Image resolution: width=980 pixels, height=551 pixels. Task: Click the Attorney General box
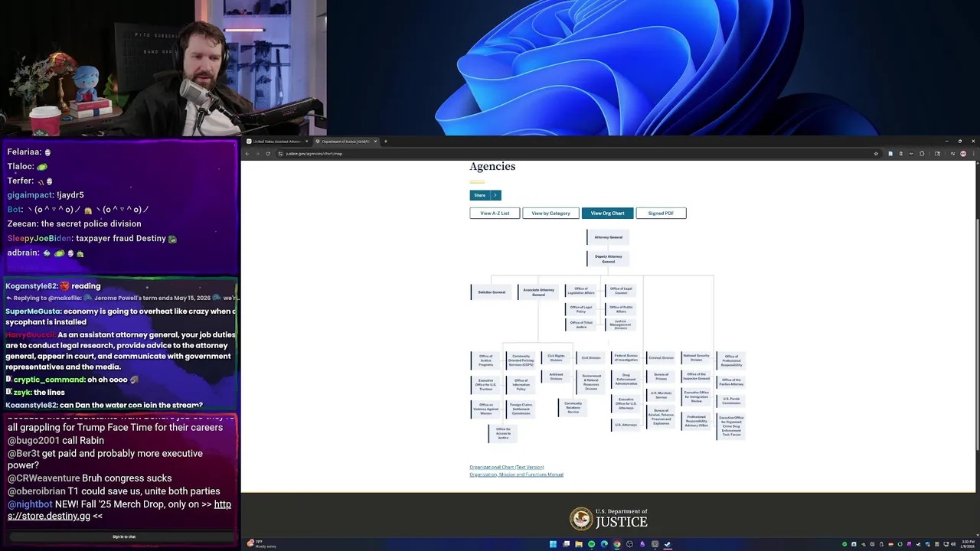coord(608,237)
